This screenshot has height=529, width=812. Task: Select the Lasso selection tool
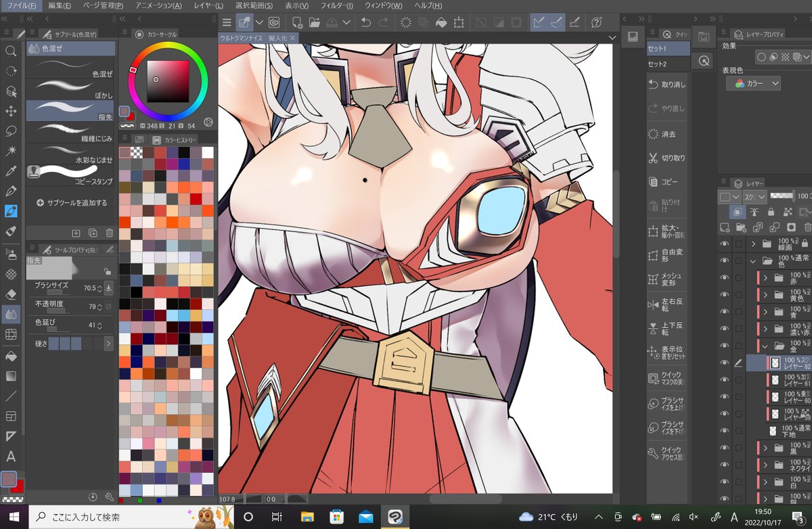(11, 131)
